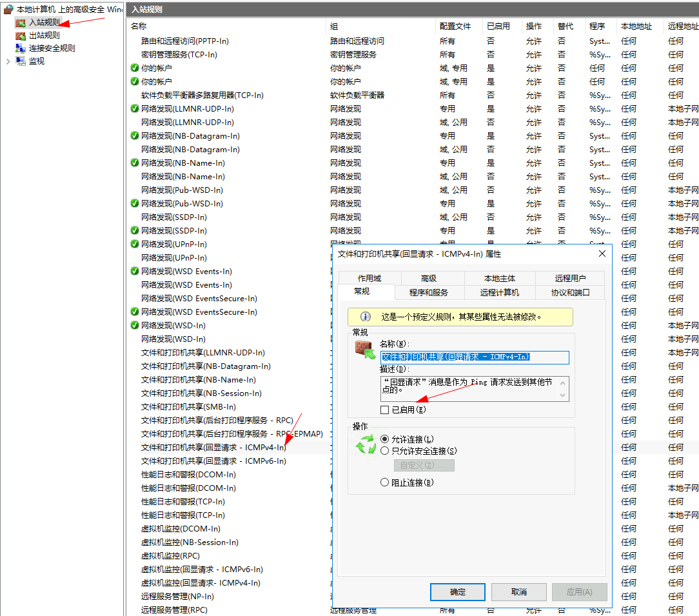Enable the 已启用 checkbox
699x616 pixels.
coord(385,410)
